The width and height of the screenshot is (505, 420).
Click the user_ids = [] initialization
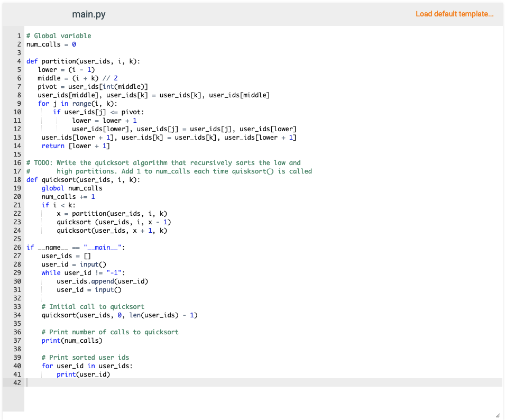click(58, 255)
